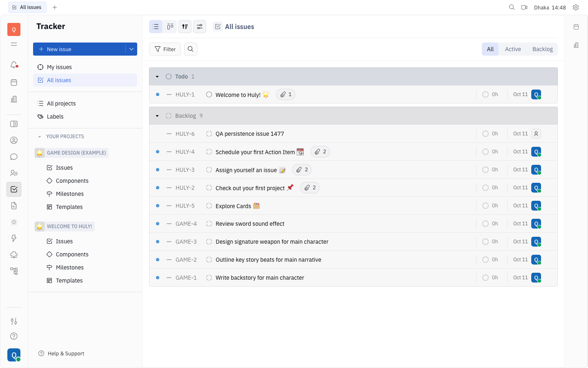Open My issues in the navigation
Viewport: 588px width, 368px height.
pos(85,67)
